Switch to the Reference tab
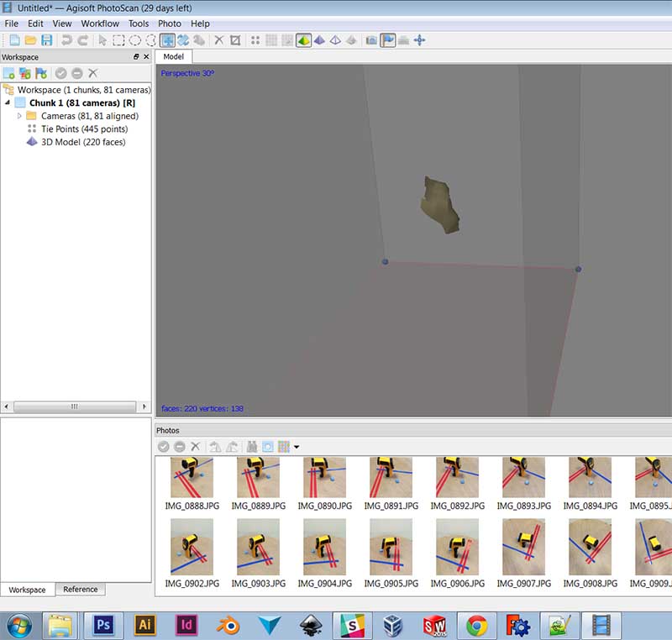 coord(81,590)
